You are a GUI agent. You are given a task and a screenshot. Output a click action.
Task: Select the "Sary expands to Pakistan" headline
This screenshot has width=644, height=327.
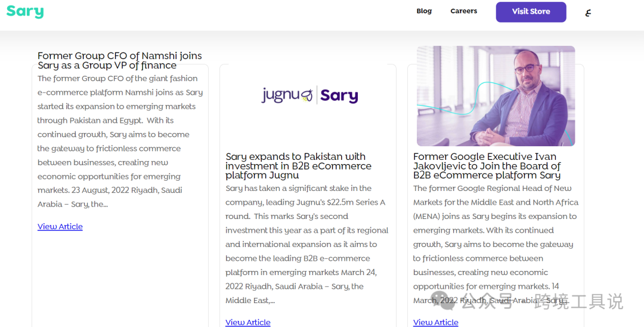[x=298, y=166]
